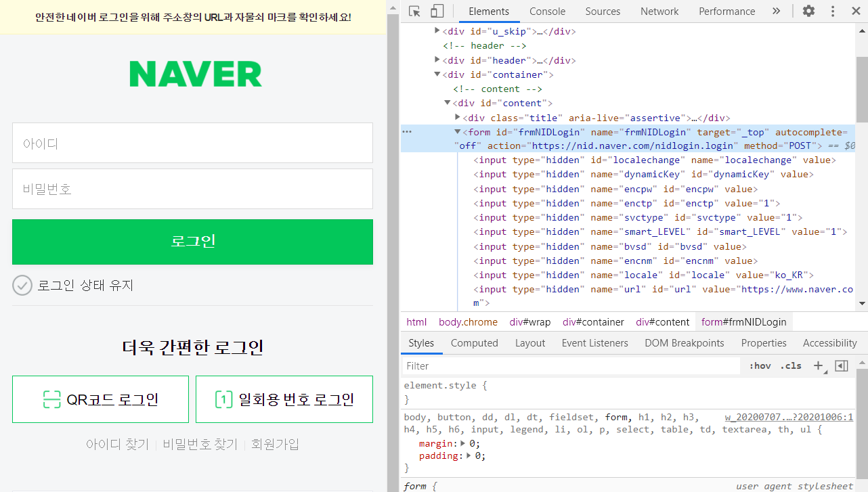Expand div id u_skip node
868x492 pixels.
pos(437,31)
